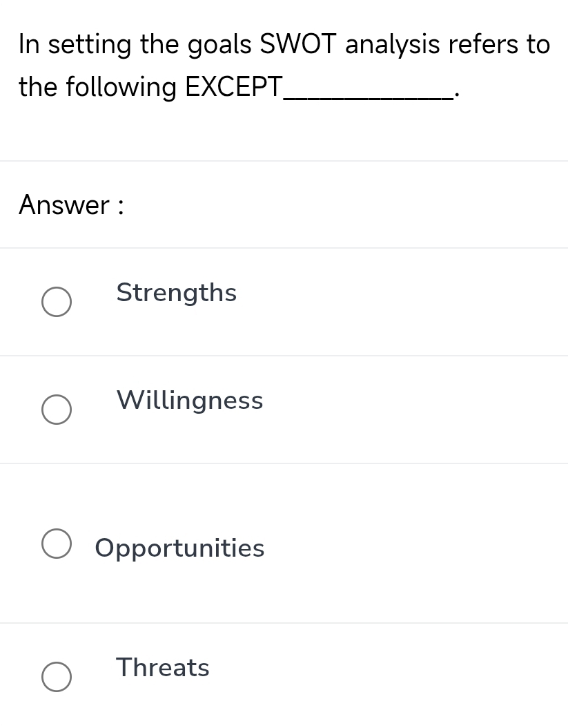Click the Opportunities option label
Viewport: 568px width, 728px height.
[x=179, y=548]
